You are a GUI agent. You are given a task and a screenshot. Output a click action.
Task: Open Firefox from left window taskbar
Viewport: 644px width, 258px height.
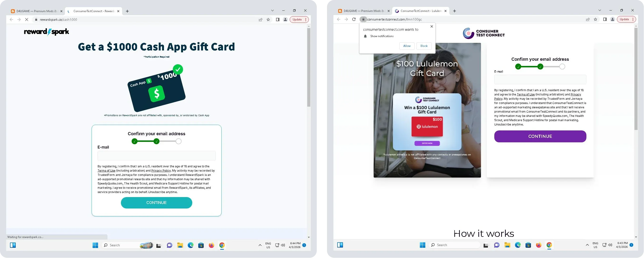[x=212, y=245]
